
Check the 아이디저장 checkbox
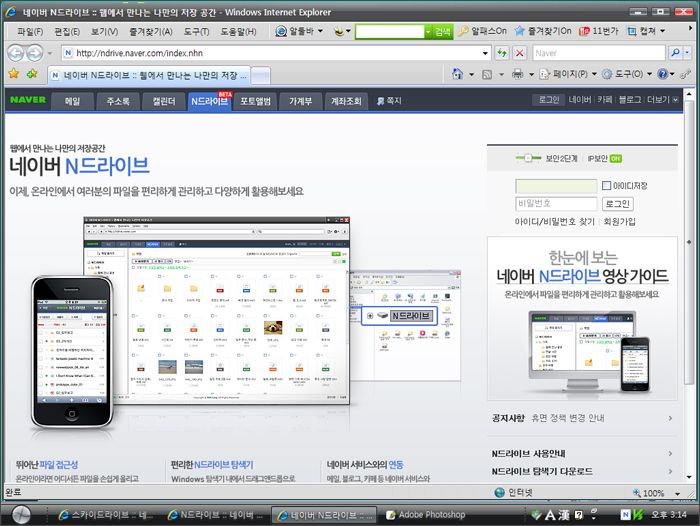pyautogui.click(x=606, y=185)
